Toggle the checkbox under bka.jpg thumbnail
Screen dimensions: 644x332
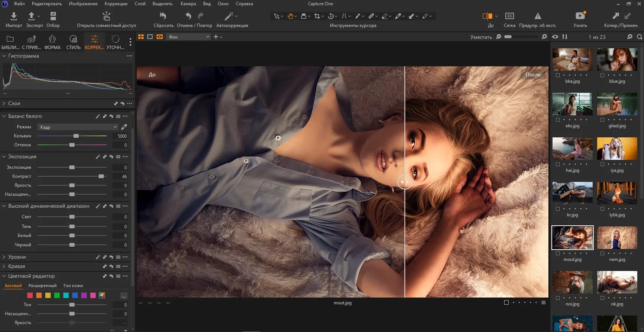(x=558, y=75)
